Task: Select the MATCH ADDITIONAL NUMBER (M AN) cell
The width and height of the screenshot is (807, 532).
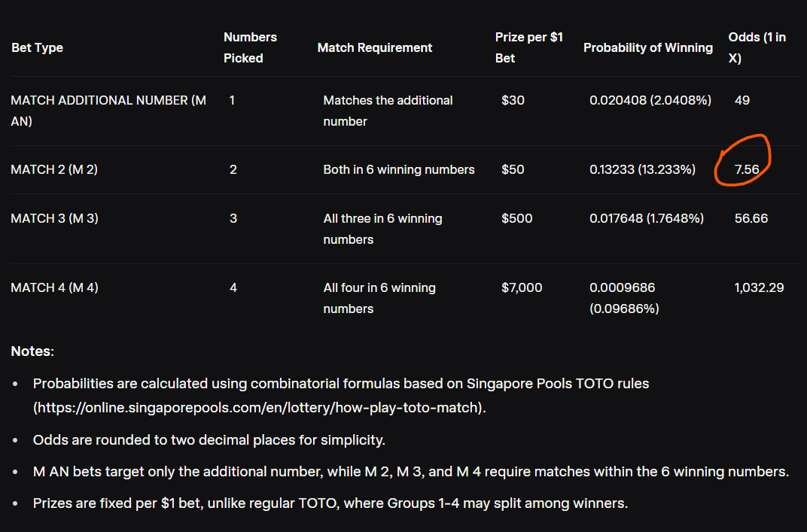Action: point(108,111)
